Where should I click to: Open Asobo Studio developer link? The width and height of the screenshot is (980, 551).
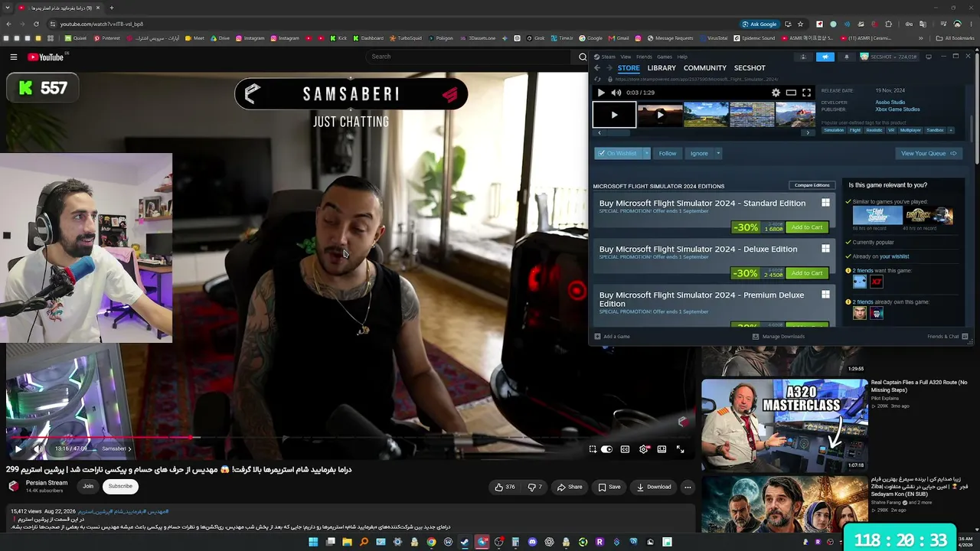[x=890, y=102]
